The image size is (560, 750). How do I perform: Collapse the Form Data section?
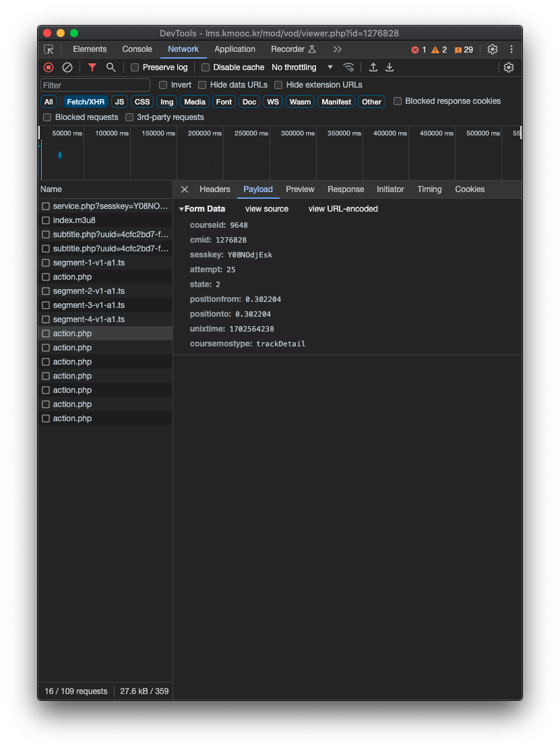[182, 209]
